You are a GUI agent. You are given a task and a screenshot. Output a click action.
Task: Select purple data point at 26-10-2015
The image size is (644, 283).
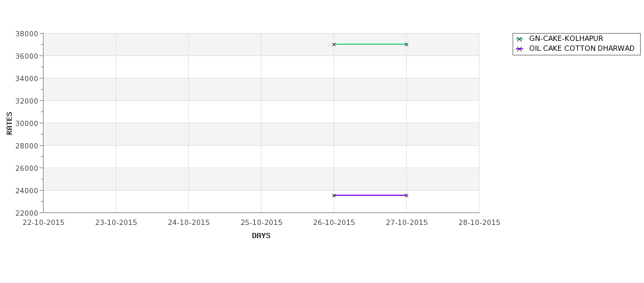point(334,195)
